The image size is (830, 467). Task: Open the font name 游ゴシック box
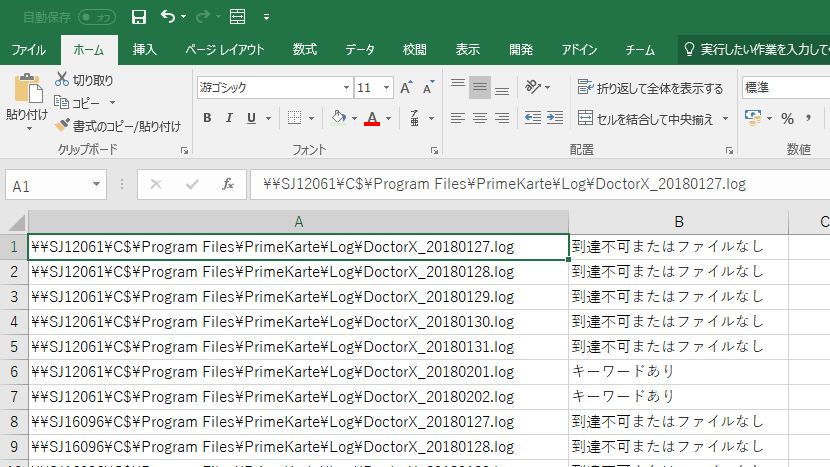pyautogui.click(x=274, y=87)
